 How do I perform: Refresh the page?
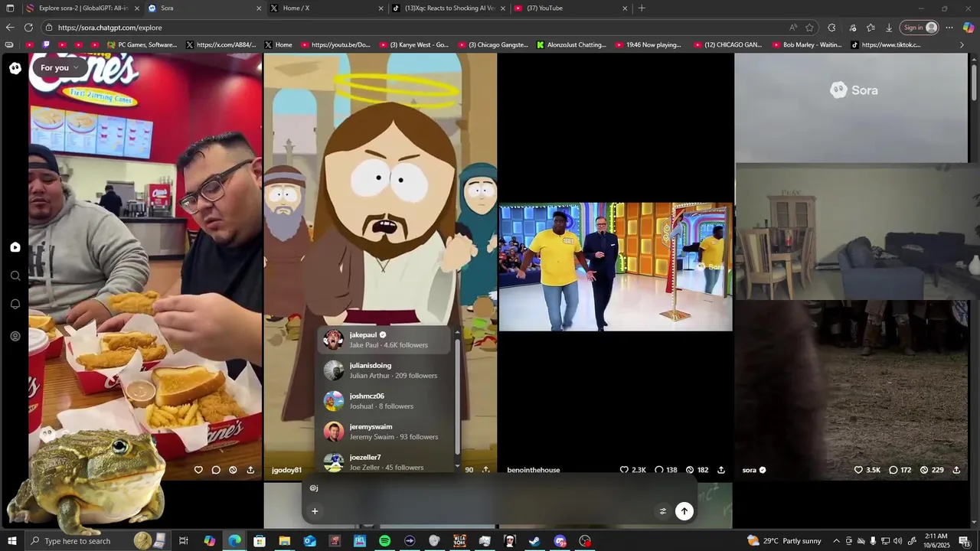tap(28, 28)
